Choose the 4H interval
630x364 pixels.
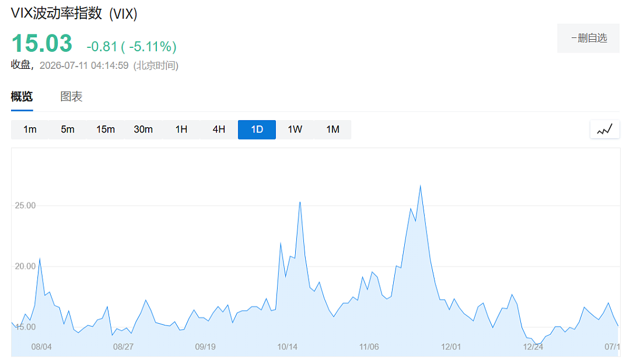coord(219,129)
